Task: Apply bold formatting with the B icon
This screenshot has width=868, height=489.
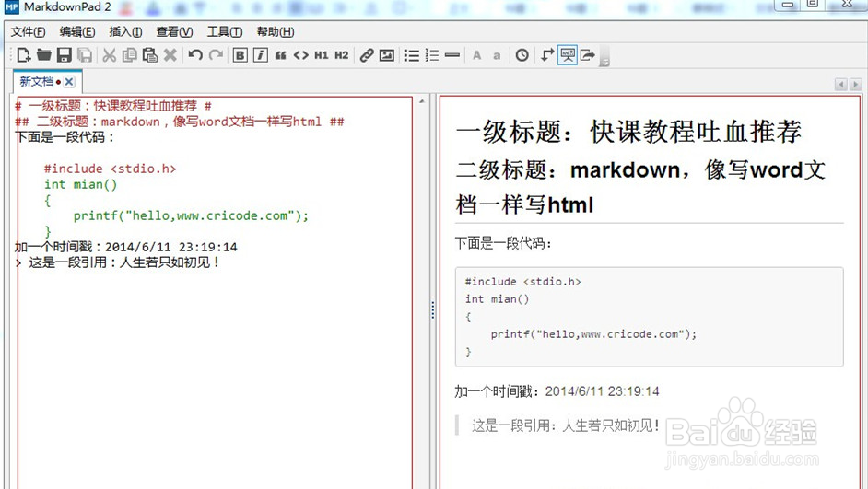Action: point(240,54)
